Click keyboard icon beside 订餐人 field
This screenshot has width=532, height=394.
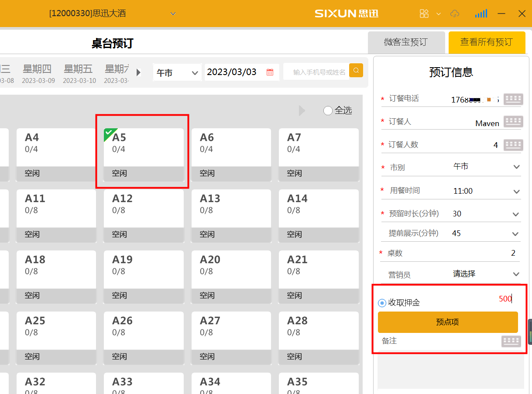513,122
